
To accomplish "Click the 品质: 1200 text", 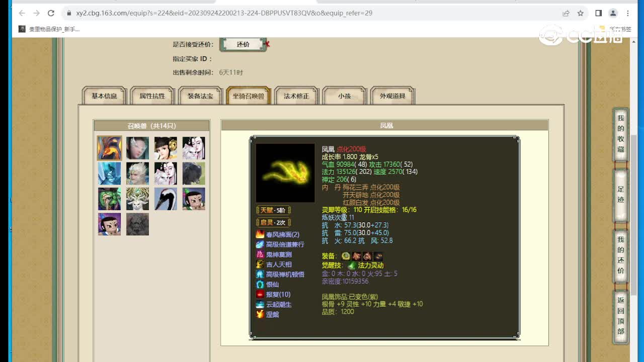I will 338,312.
